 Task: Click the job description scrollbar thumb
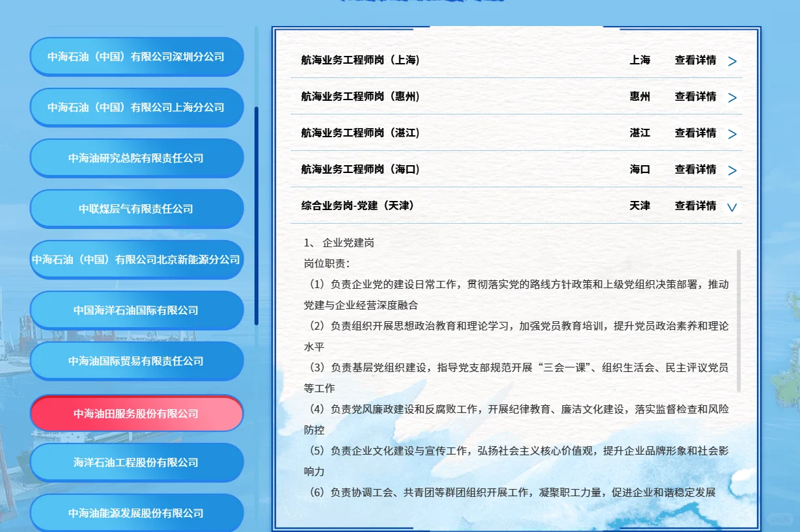pos(739,321)
